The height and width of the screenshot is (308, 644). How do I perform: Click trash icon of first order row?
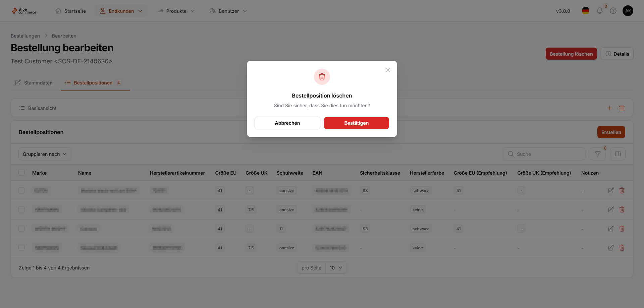click(622, 190)
